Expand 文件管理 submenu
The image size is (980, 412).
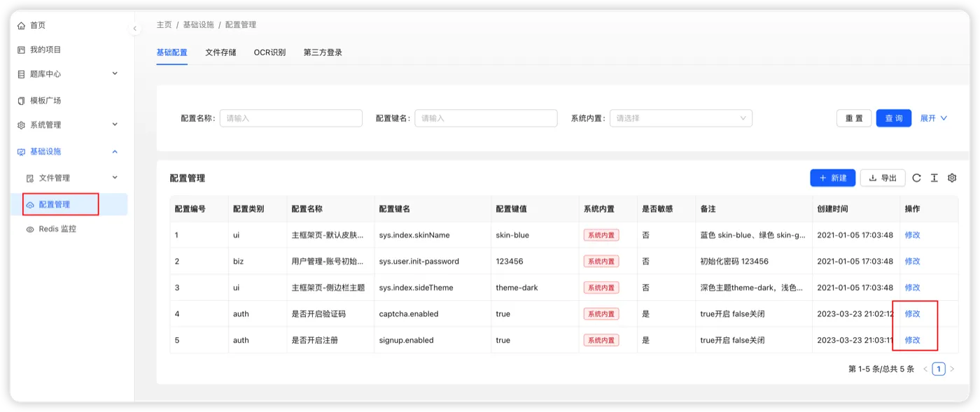click(72, 178)
